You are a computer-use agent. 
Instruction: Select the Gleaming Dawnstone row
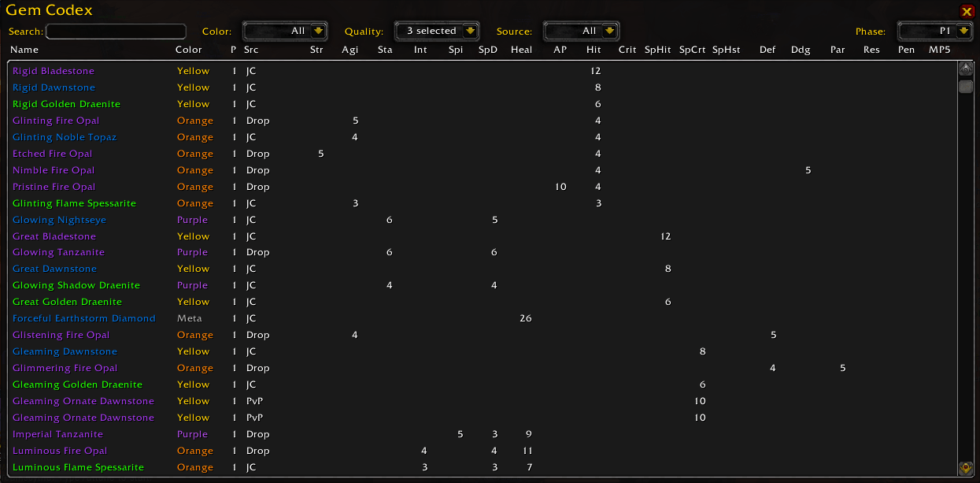pos(482,351)
